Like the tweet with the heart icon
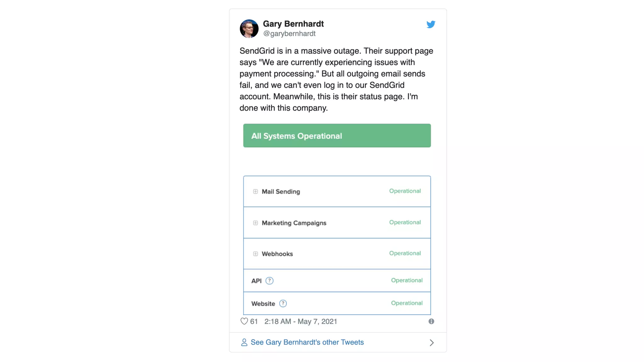This screenshot has width=644, height=362. click(244, 321)
